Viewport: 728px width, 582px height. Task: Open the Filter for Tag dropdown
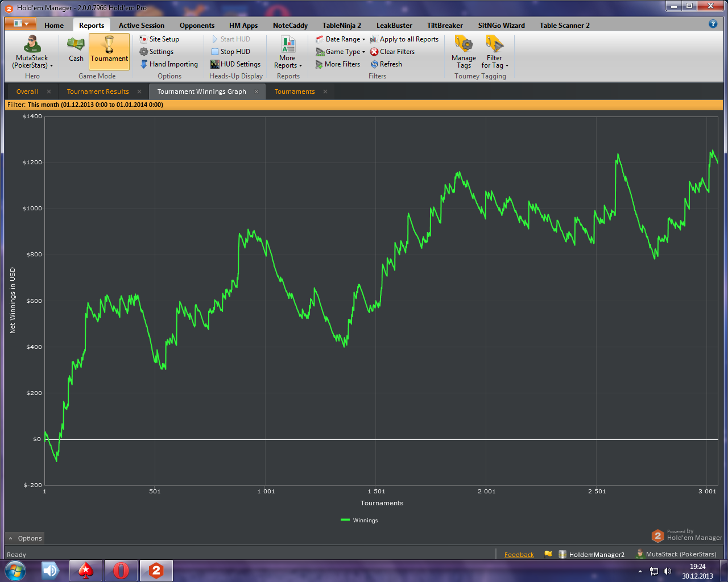[495, 52]
